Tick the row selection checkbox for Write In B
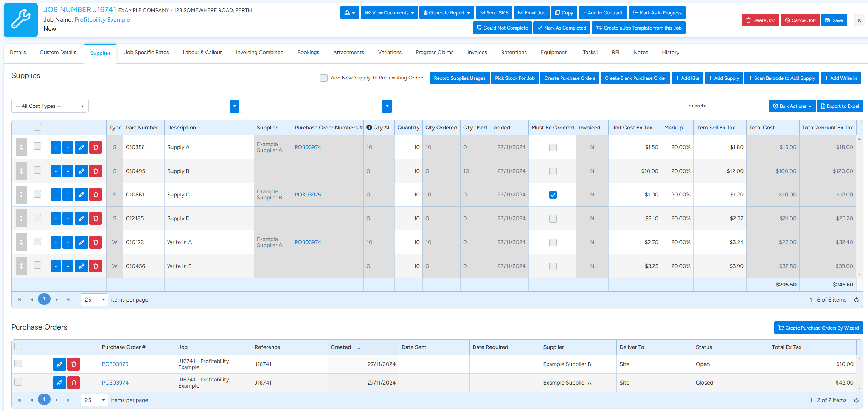The height and width of the screenshot is (411, 868). pyautogui.click(x=37, y=265)
